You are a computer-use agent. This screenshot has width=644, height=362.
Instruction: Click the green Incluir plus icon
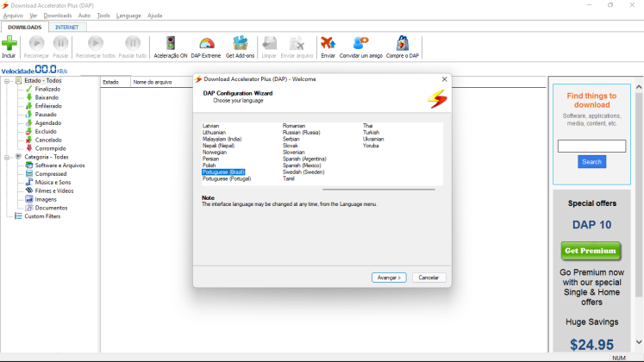coord(9,43)
